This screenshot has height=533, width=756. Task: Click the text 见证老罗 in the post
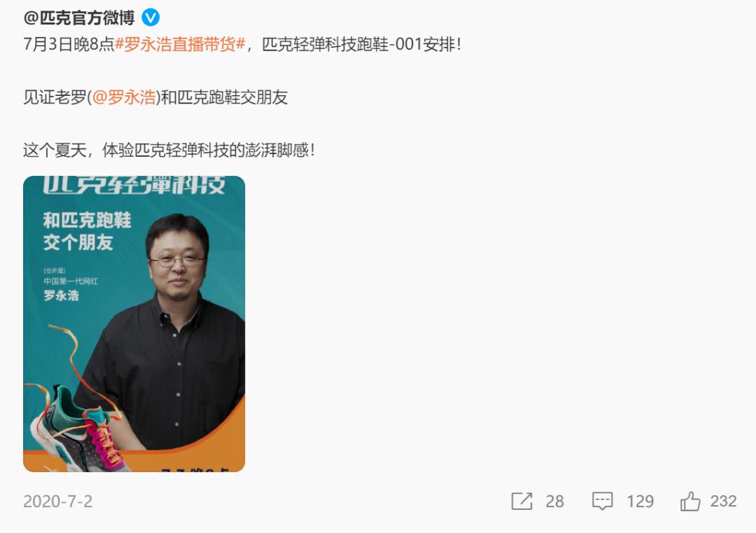click(x=55, y=97)
